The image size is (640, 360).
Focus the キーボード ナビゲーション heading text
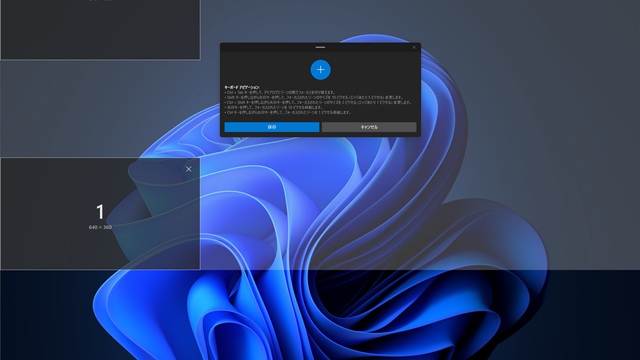tap(242, 87)
